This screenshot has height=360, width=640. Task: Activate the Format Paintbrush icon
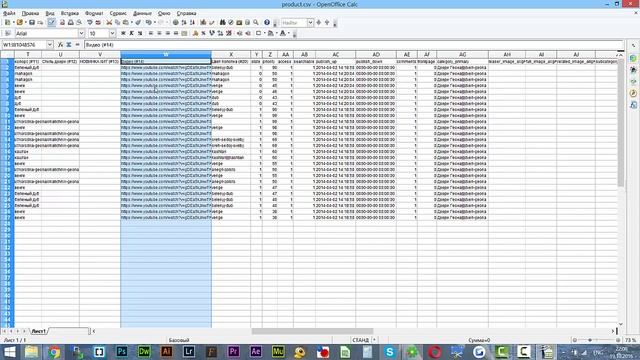(138, 22)
